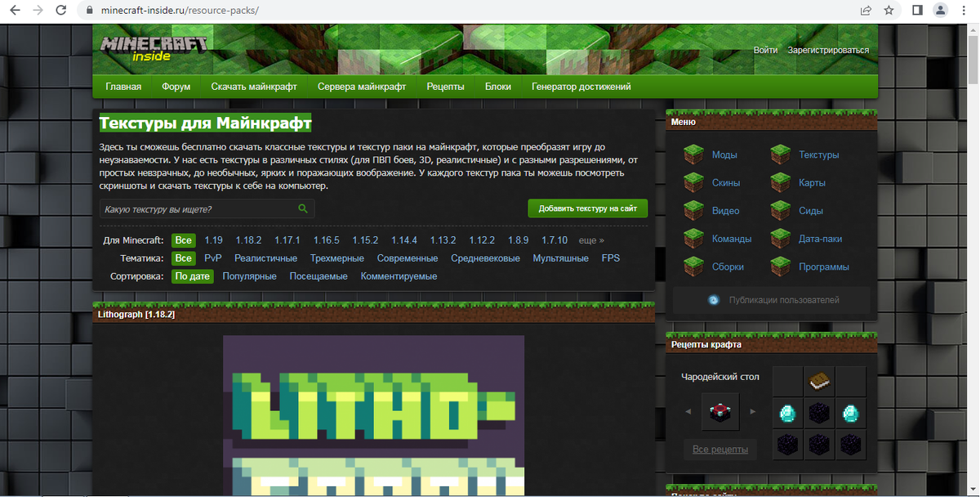Open the browser side panel icon

[x=917, y=11]
